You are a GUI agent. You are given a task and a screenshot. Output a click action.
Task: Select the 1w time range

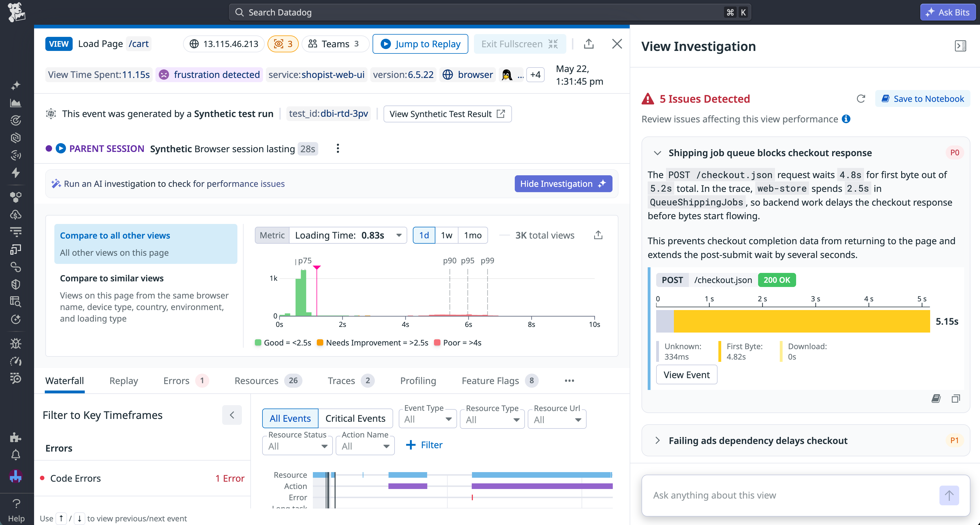pyautogui.click(x=447, y=235)
